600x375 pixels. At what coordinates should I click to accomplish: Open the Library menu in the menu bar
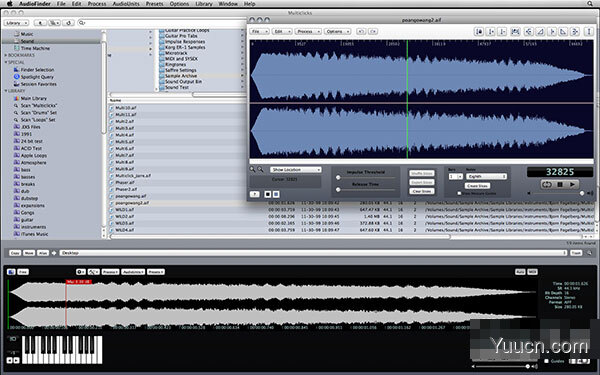(x=204, y=4)
